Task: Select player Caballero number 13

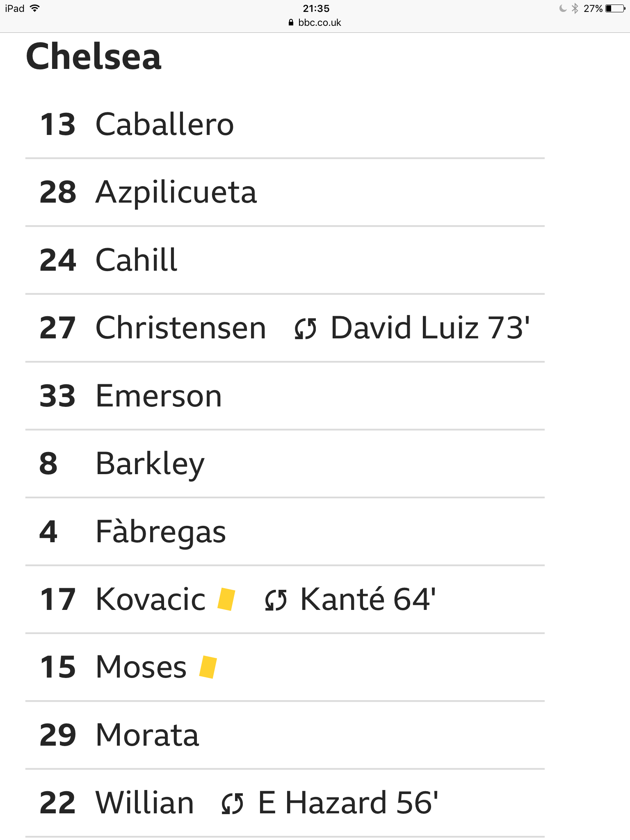Action: (285, 124)
